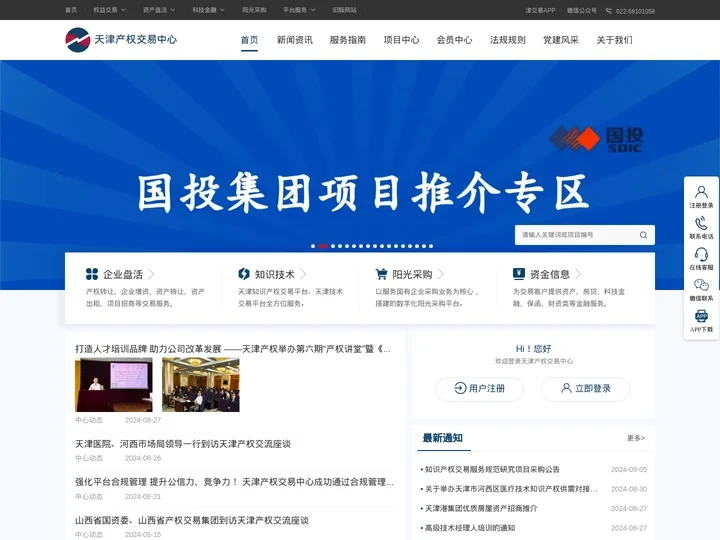This screenshot has width=720, height=540.
Task: Select the 首页 main navigation tab
Action: [x=249, y=40]
